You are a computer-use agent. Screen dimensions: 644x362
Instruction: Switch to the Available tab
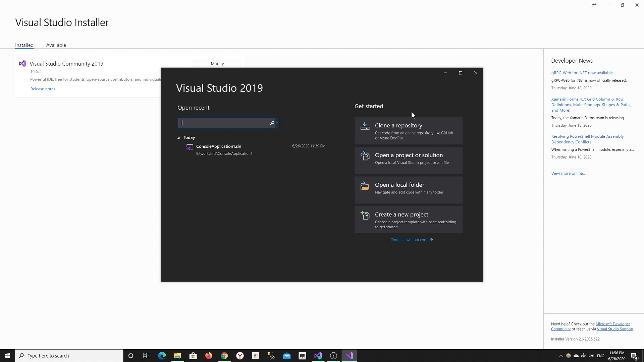coord(56,45)
